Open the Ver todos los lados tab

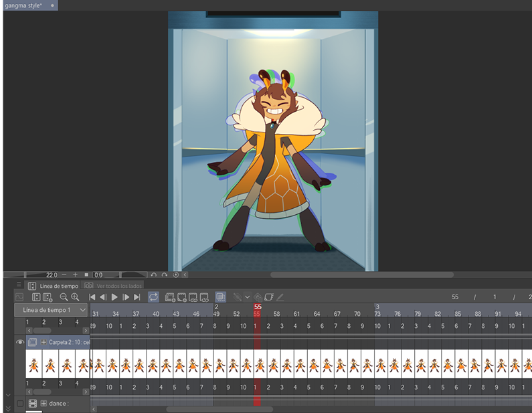coord(118,286)
